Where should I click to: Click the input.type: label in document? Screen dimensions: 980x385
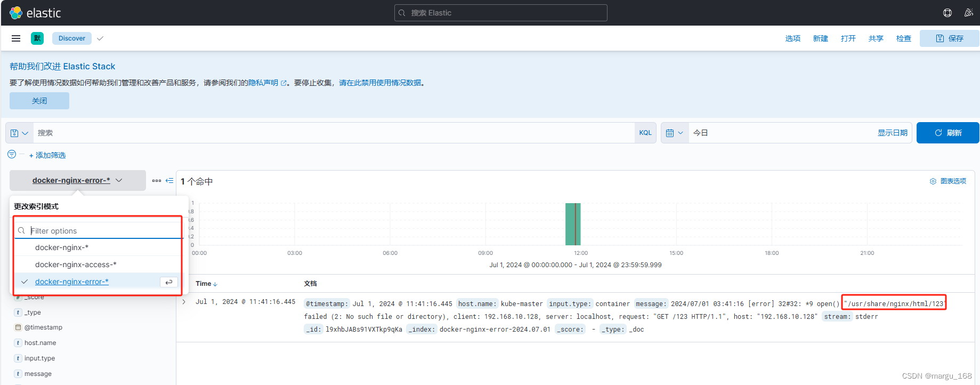pos(570,304)
